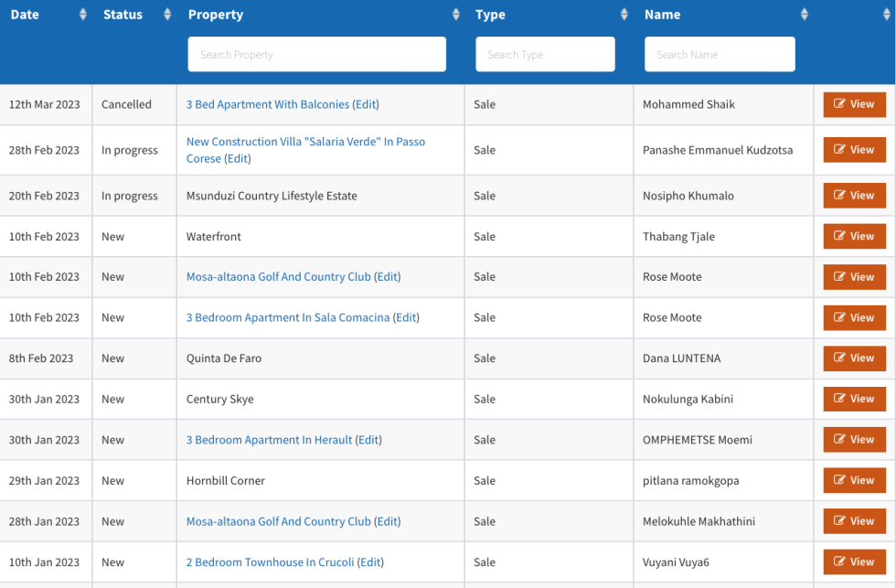The height and width of the screenshot is (588, 896).
Task: View the Vuyani Vuya6 enquiry
Action: click(x=854, y=562)
